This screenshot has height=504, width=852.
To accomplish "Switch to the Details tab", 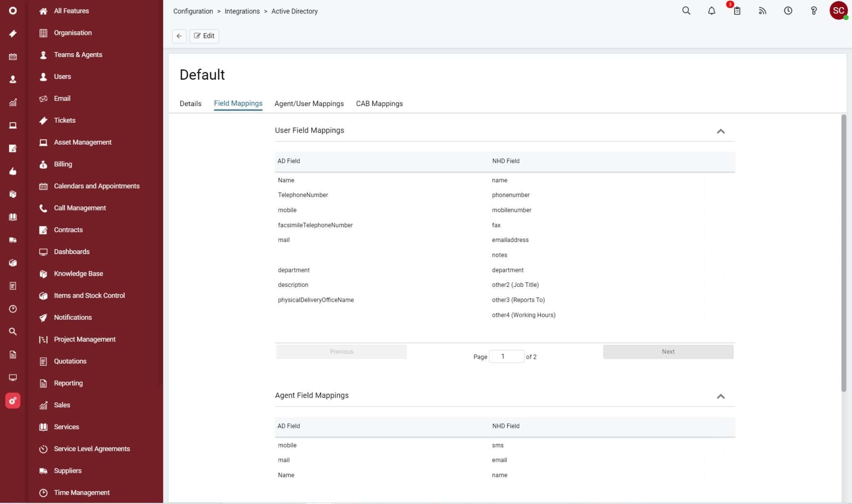I will pos(191,104).
